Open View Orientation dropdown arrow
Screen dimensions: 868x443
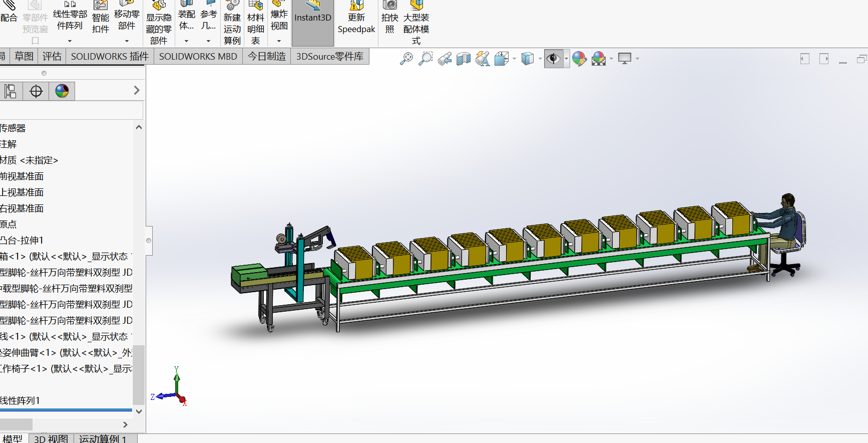point(514,59)
